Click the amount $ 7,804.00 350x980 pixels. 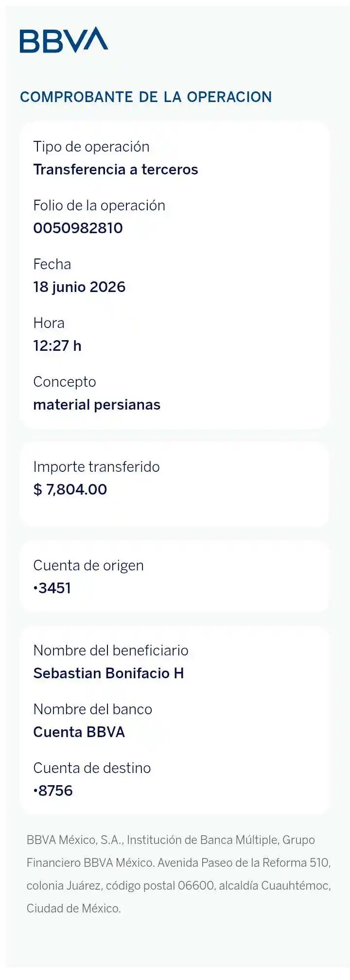coord(70,489)
